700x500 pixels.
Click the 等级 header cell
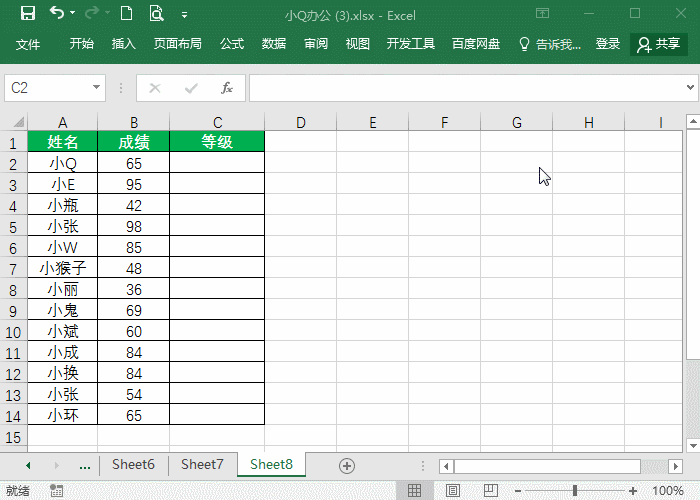tap(217, 142)
